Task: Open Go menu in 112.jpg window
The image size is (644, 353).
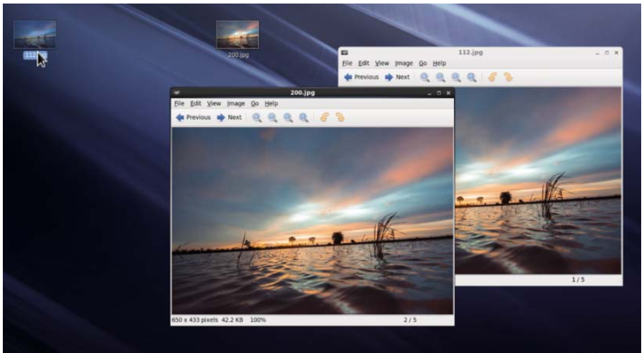Action: [423, 64]
